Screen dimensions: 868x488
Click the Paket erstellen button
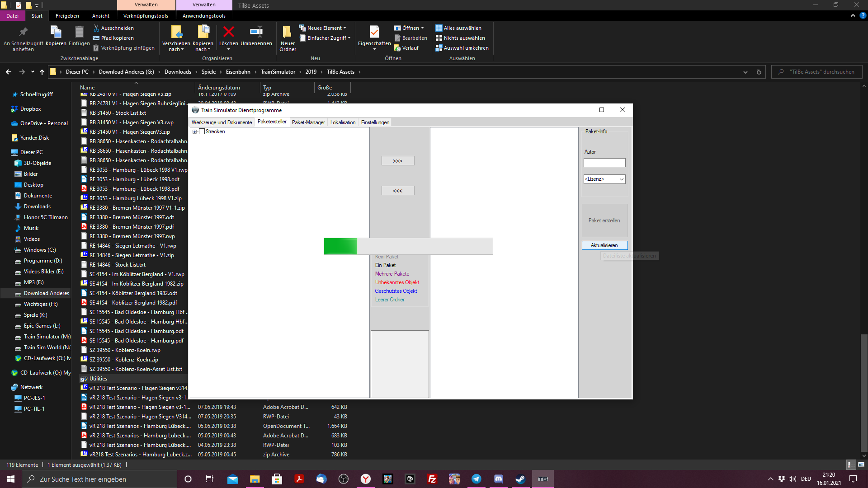coord(604,221)
